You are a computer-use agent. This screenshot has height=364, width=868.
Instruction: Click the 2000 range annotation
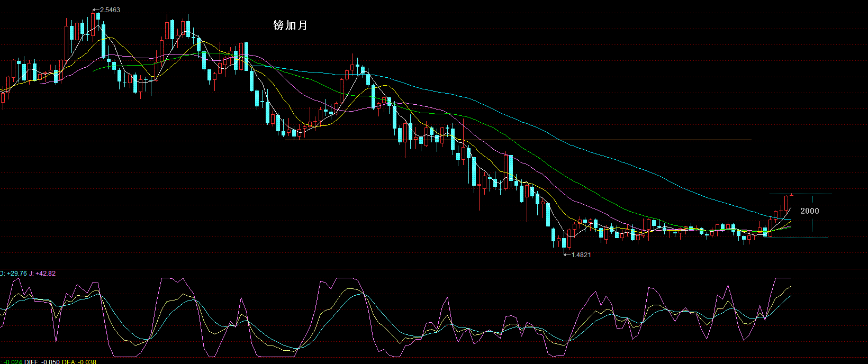point(809,211)
